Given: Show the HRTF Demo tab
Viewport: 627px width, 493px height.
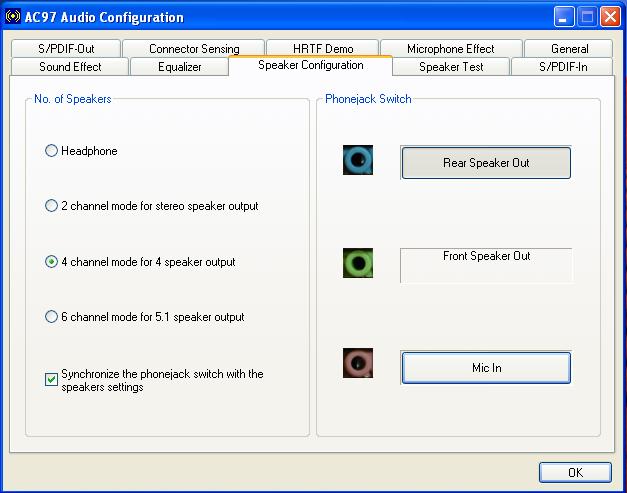Looking at the screenshot, I should 323,48.
